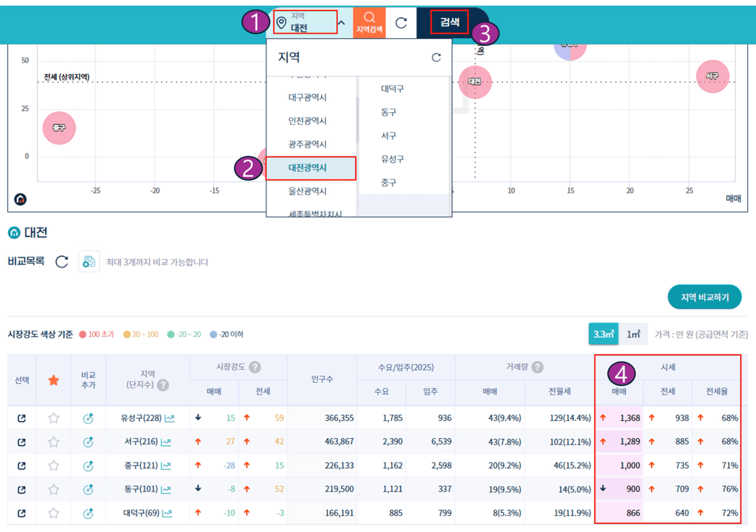Favorite 서구(216) row with its star
756x532 pixels.
click(x=54, y=442)
